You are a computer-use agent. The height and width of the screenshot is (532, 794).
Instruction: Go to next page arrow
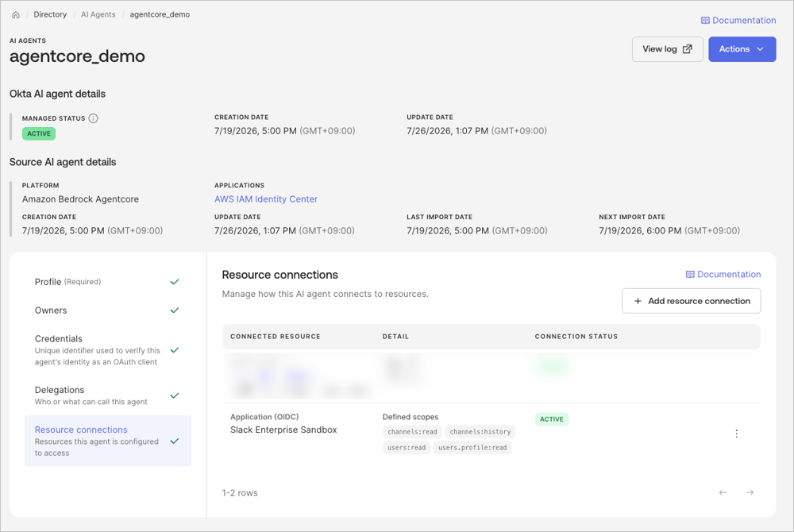pyautogui.click(x=750, y=492)
